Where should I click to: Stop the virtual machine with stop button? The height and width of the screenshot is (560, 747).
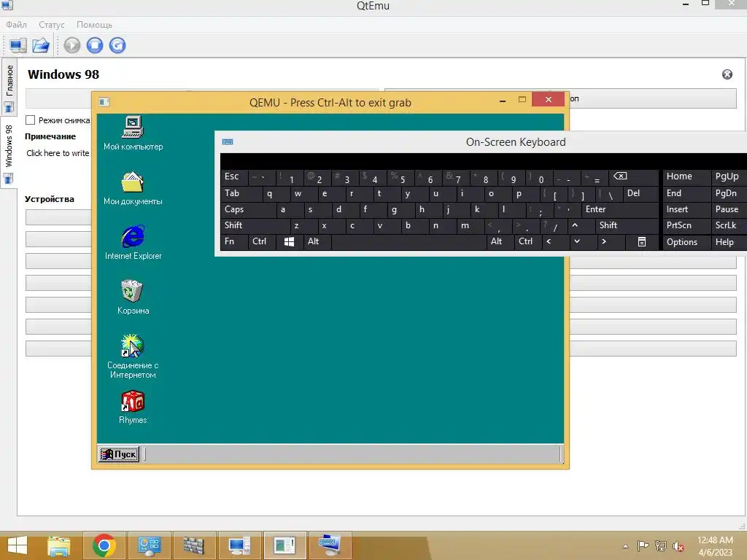point(95,45)
